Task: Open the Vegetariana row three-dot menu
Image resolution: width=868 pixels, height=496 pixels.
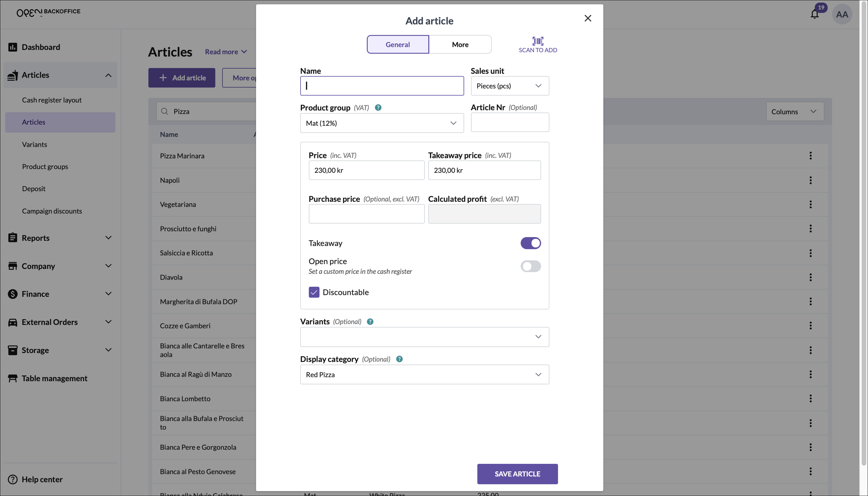Action: [810, 204]
